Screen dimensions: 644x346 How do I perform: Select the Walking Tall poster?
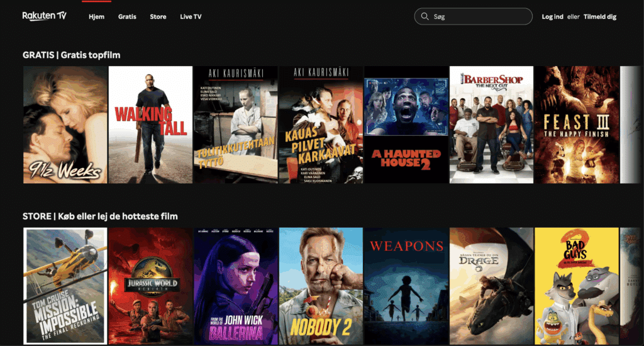tap(150, 125)
